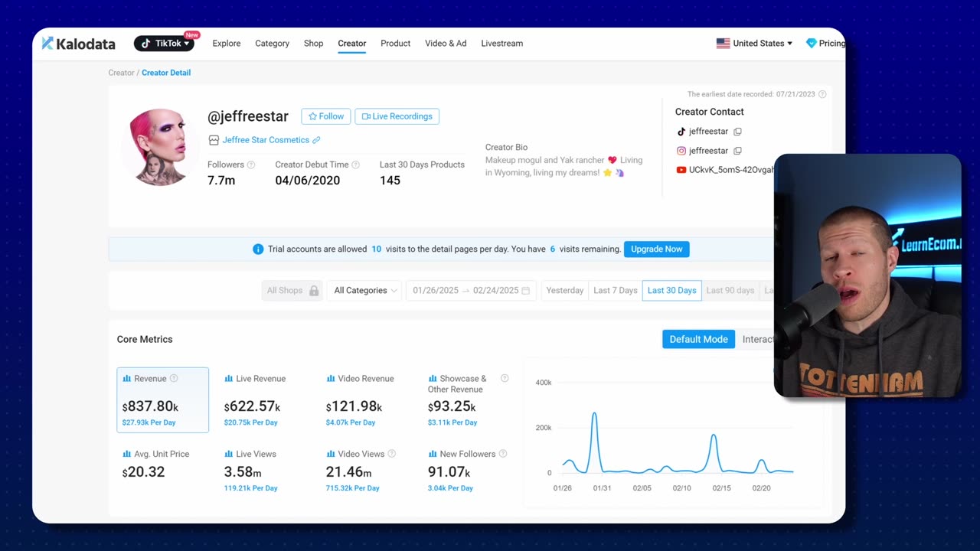
Task: Enable Default Mode view
Action: (x=698, y=339)
